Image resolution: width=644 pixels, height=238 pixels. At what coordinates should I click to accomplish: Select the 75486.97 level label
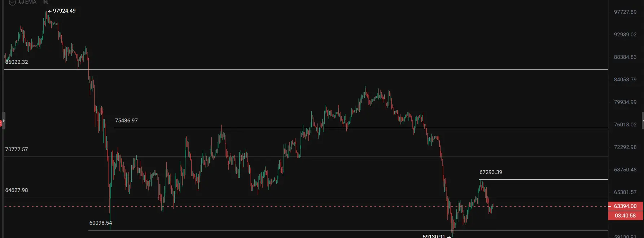click(126, 121)
